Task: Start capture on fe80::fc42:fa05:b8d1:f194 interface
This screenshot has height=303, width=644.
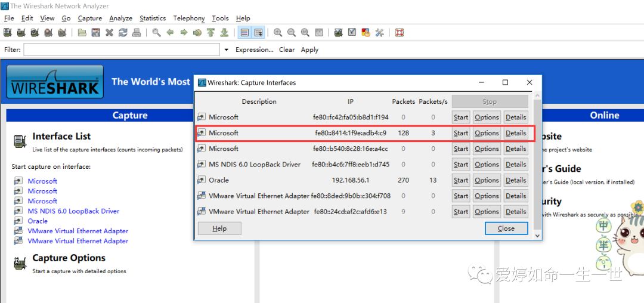Action: point(461,118)
